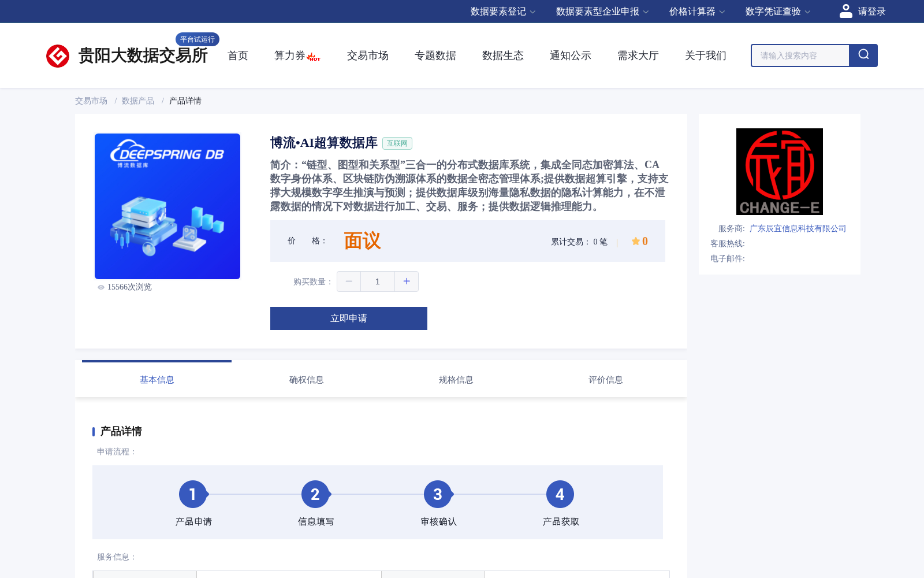Image resolution: width=924 pixels, height=578 pixels.
Task: Click the star favorite icon
Action: click(x=635, y=241)
